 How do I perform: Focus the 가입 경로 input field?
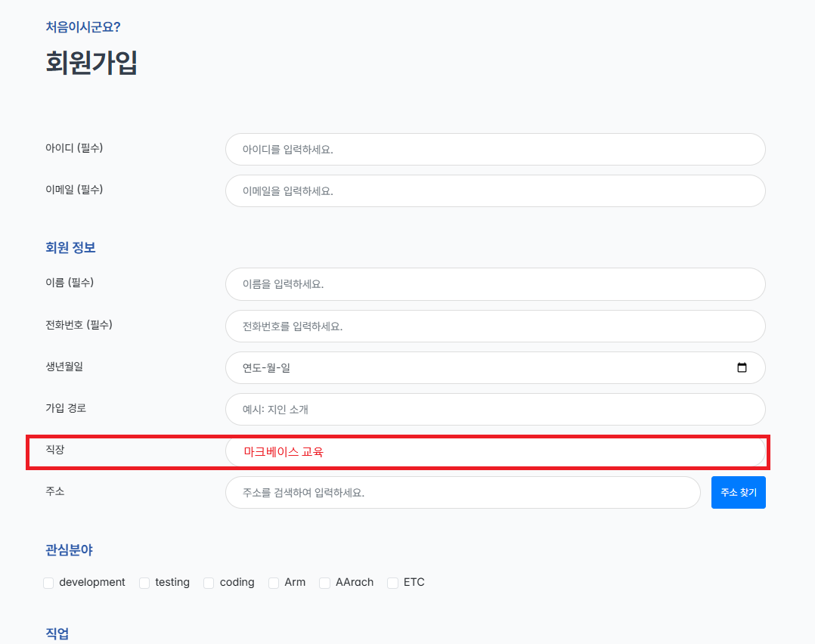(x=495, y=410)
